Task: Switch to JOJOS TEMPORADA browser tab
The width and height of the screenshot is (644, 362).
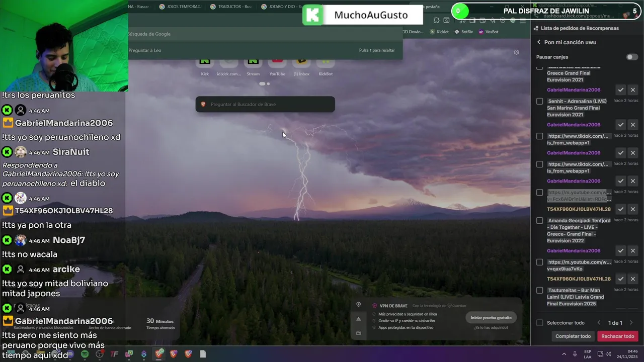Action: (180, 7)
